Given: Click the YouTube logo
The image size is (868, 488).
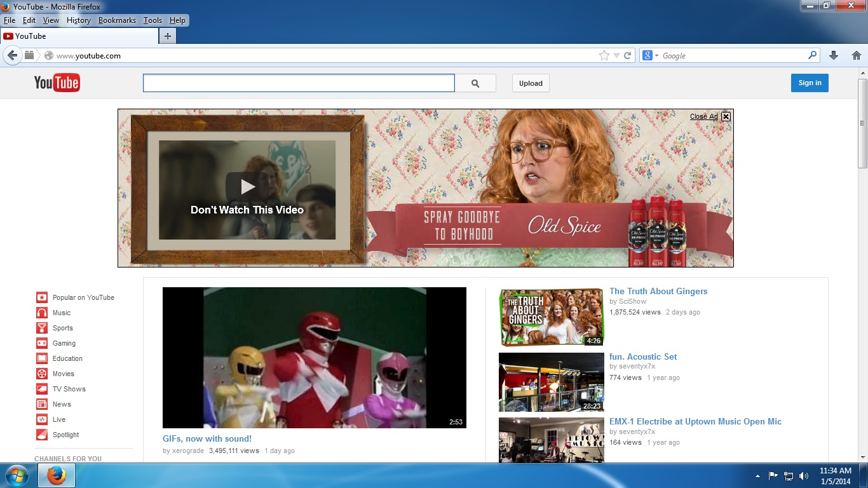Looking at the screenshot, I should (57, 83).
